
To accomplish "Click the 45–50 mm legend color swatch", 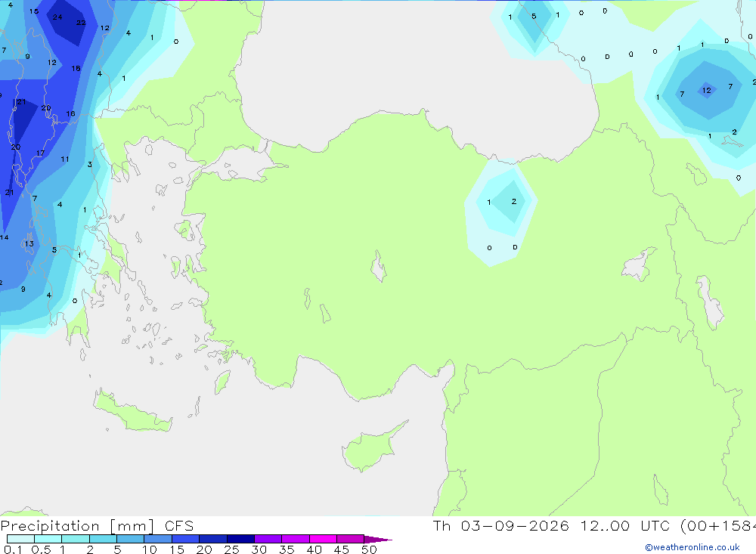I will point(350,539).
